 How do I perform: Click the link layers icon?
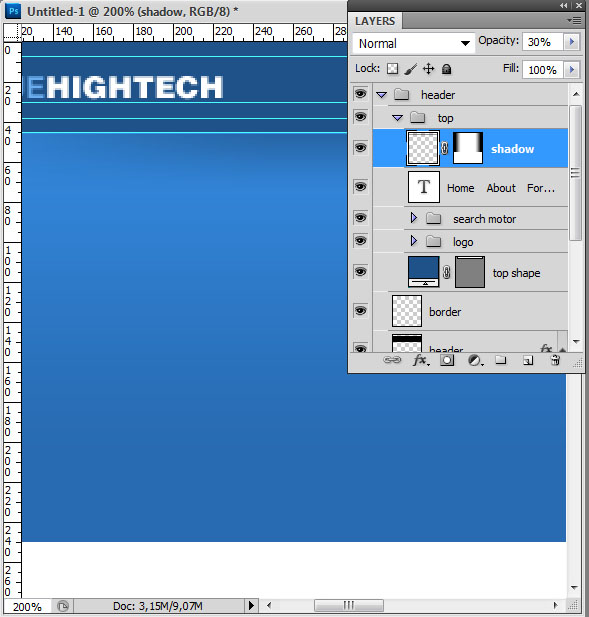point(392,360)
